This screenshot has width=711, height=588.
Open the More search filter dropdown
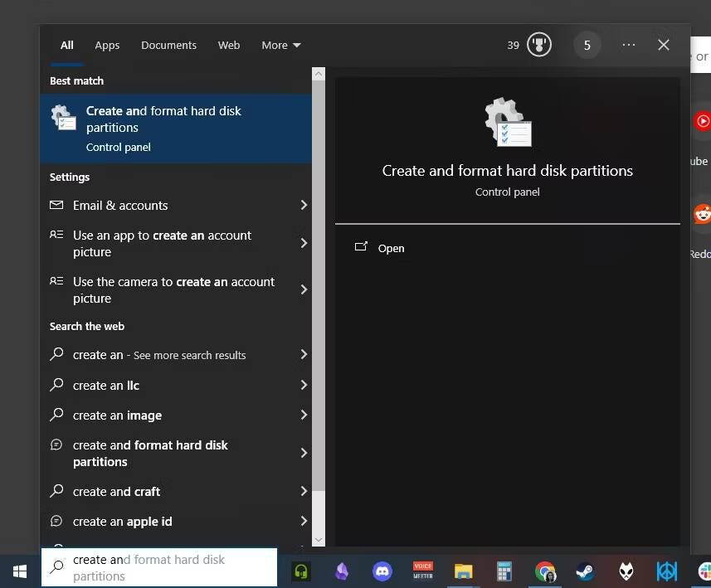point(280,45)
